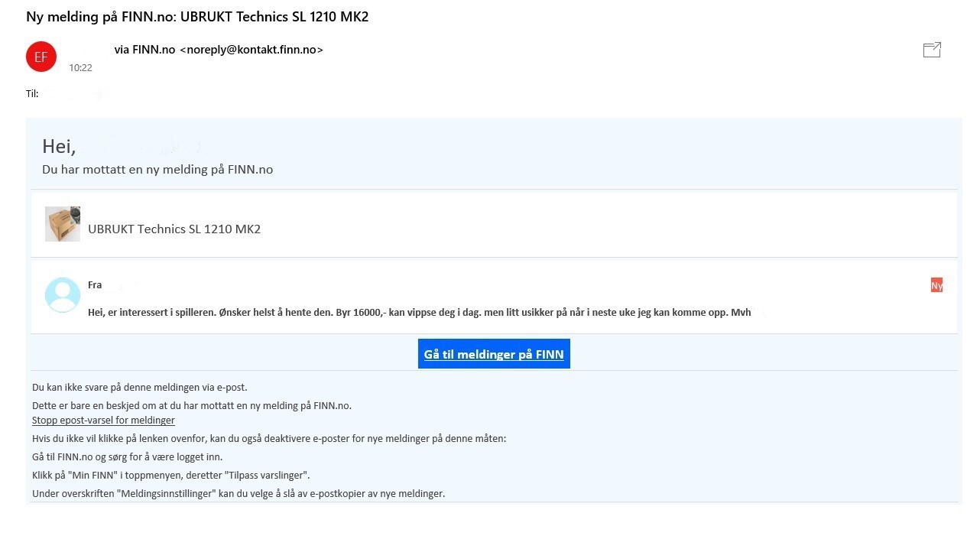This screenshot has width=980, height=536.
Task: Click the "Gå til FINN.no og sørg" instruction
Action: coord(128,457)
